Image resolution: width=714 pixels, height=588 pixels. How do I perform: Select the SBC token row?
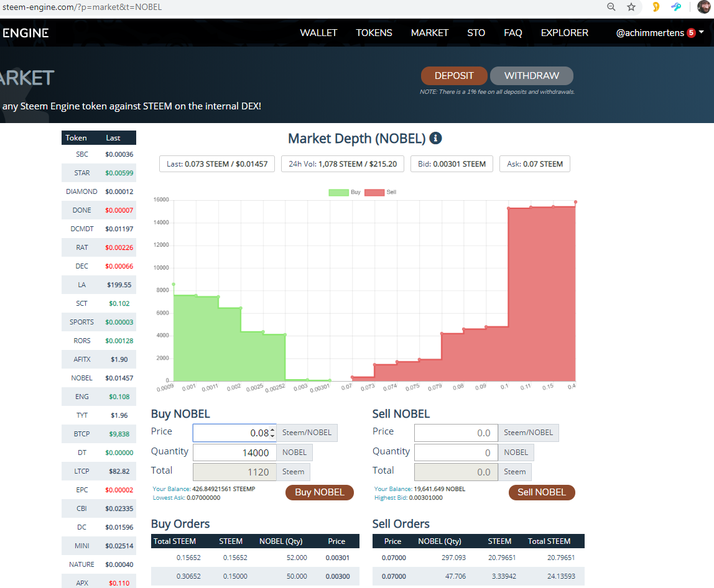point(99,154)
